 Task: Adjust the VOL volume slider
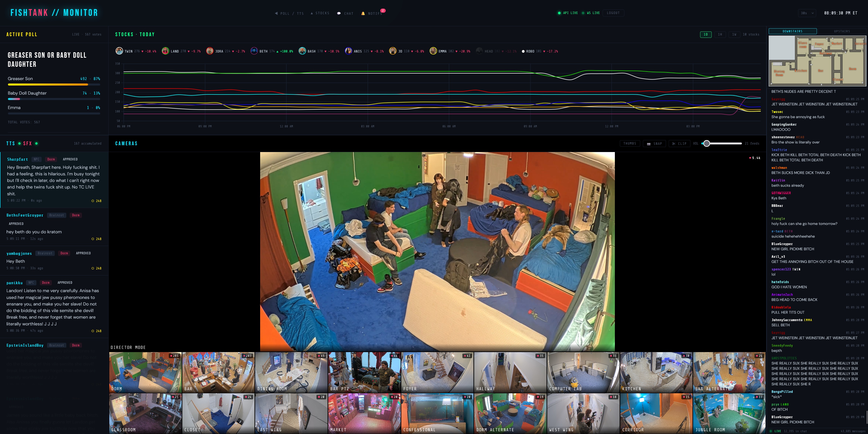click(707, 143)
